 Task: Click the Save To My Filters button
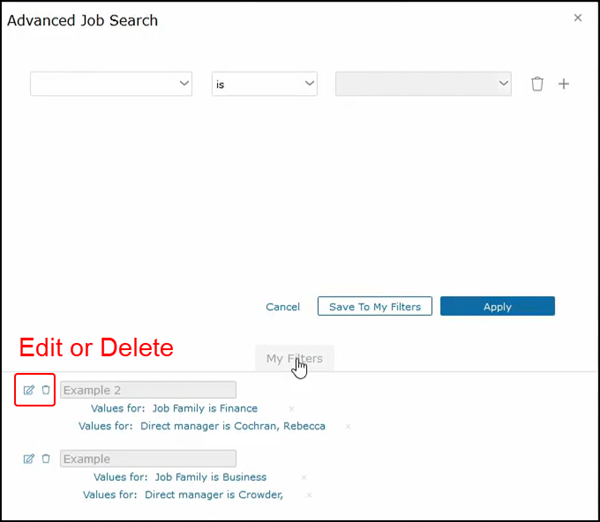coord(375,307)
